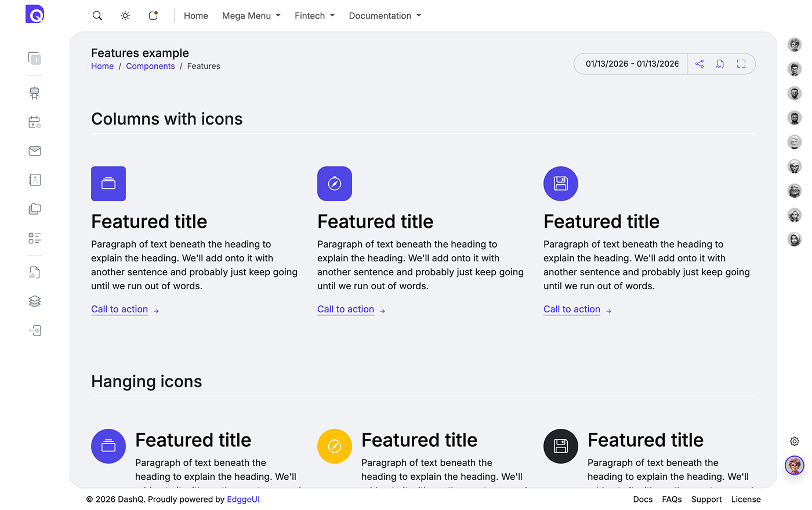
Task: Open the calendar icon in the sidebar
Action: [x=35, y=122]
